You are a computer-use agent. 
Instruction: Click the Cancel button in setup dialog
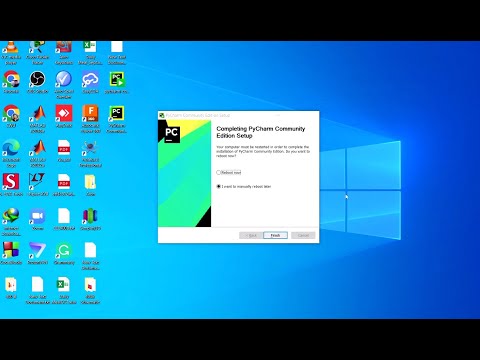click(303, 235)
